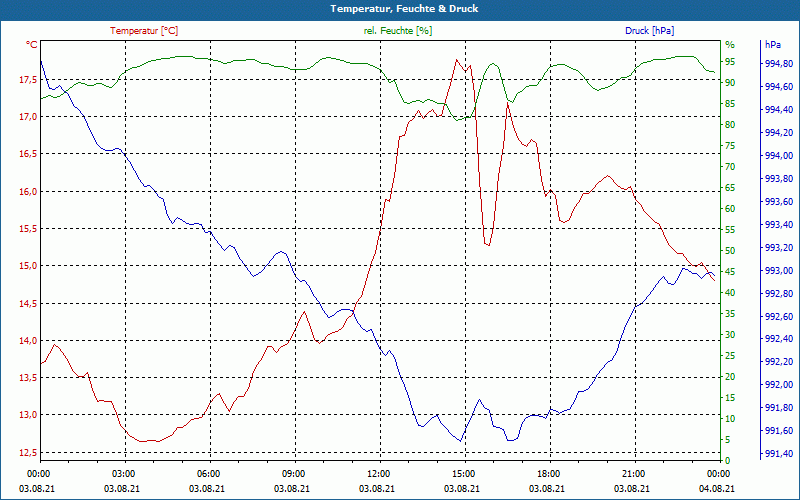Click the '18:00' time axis label
Viewport: 800px width, 500px height.
point(548,473)
